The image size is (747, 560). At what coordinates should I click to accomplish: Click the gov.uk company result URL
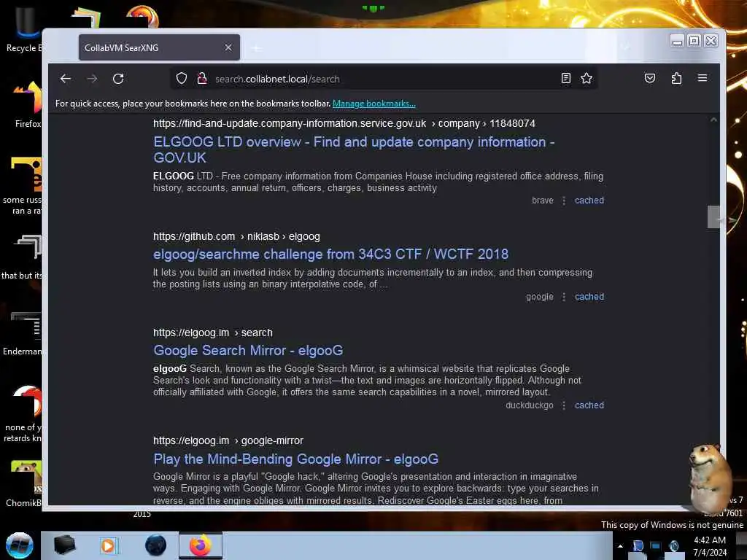(x=344, y=124)
